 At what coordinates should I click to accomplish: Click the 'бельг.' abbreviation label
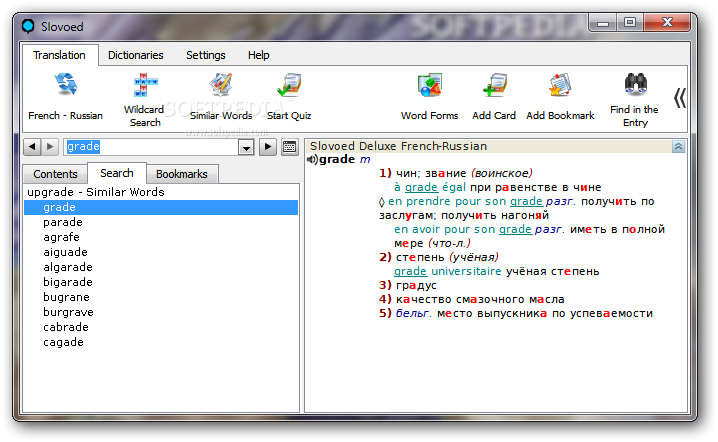tap(413, 314)
